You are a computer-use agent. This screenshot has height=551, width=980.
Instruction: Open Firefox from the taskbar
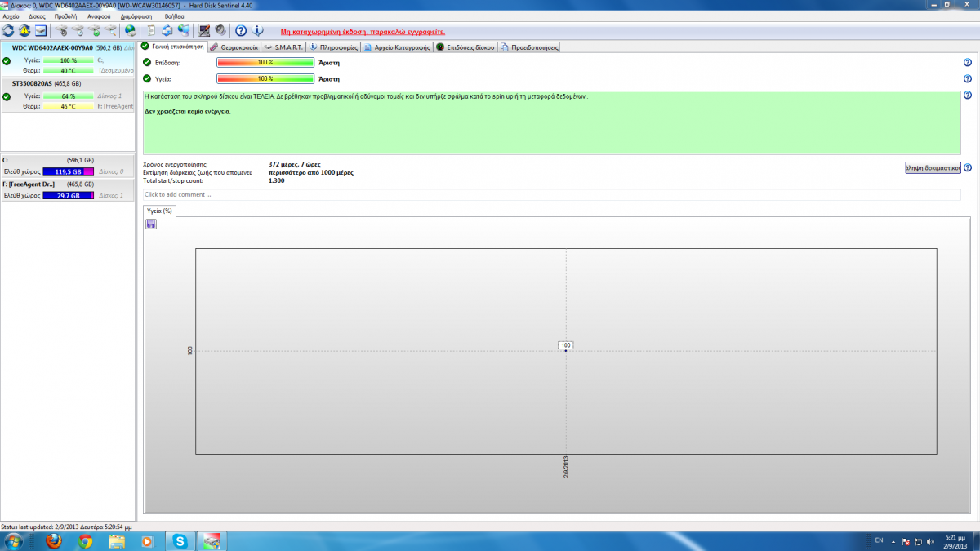point(54,540)
